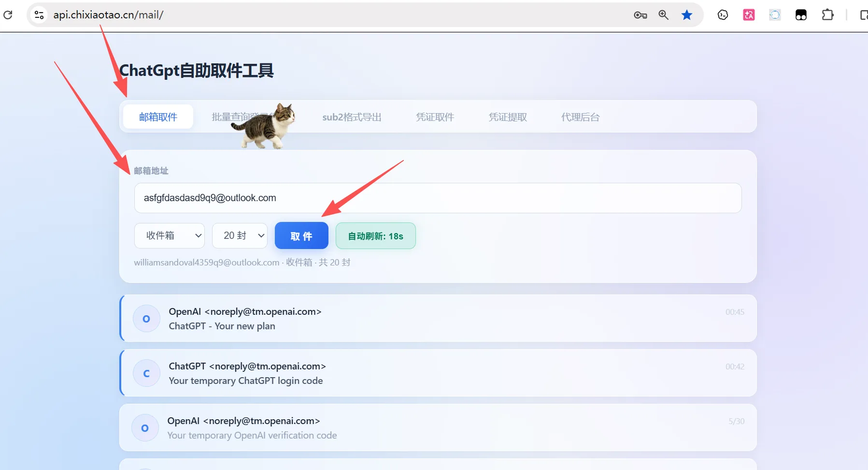Screen dimensions: 868x470
Task: Expand the 20 封 count dropdown
Action: pyautogui.click(x=240, y=235)
